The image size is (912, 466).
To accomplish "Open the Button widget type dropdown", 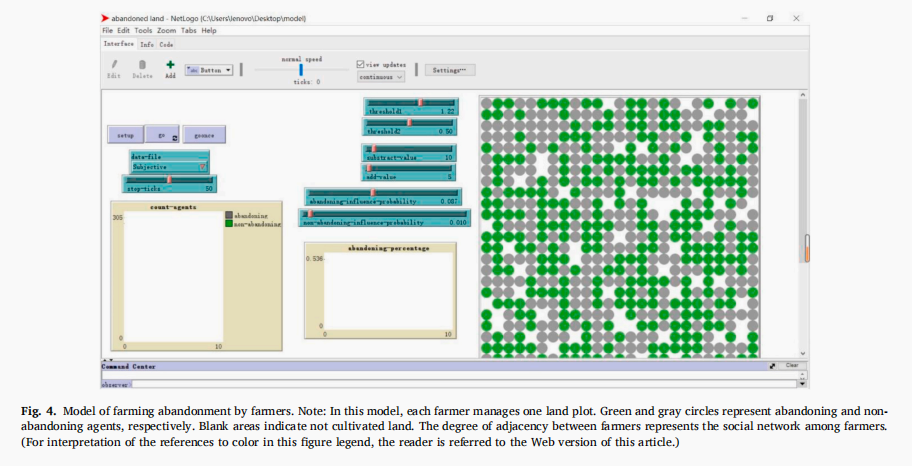I will [209, 70].
